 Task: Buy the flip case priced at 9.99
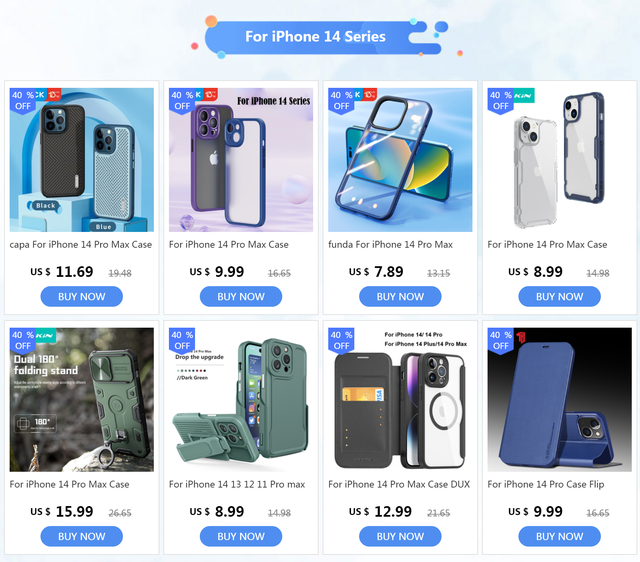[560, 536]
